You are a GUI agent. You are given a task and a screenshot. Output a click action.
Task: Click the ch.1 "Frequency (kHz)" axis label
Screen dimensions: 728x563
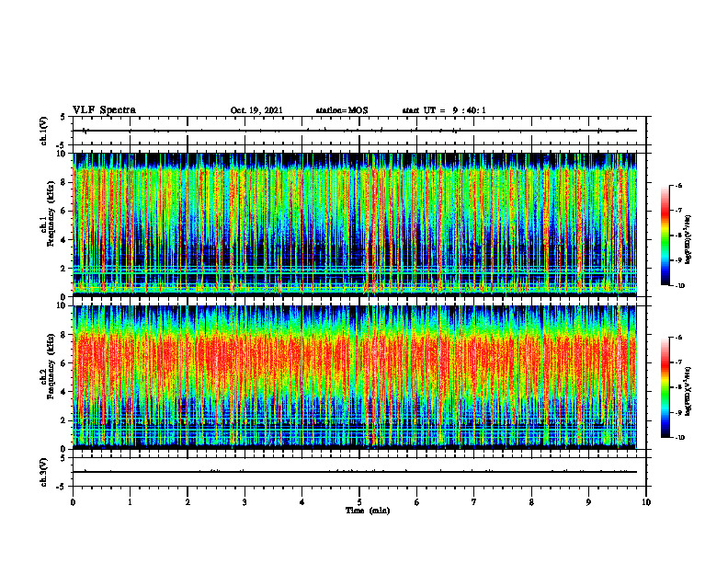51,213
